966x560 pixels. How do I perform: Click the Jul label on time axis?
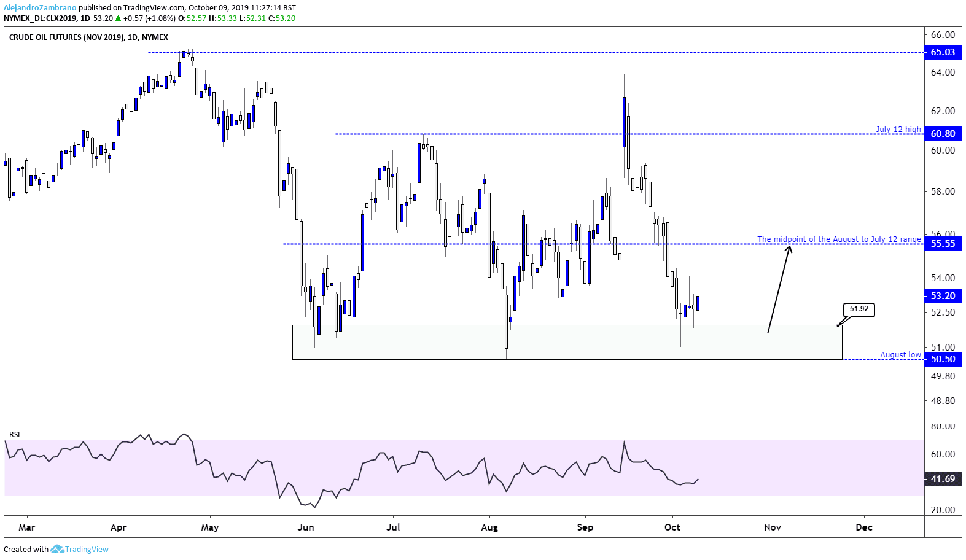click(x=393, y=527)
